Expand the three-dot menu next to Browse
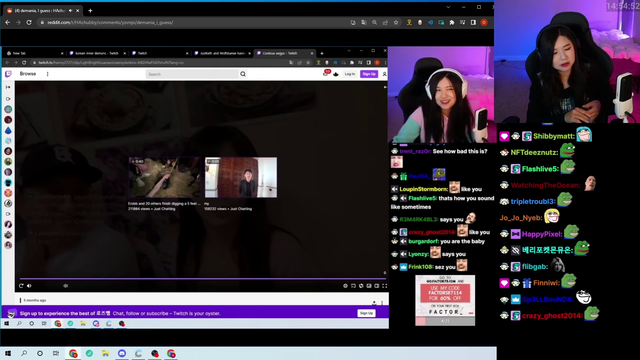Viewport: 640px width, 360px height. 47,74
